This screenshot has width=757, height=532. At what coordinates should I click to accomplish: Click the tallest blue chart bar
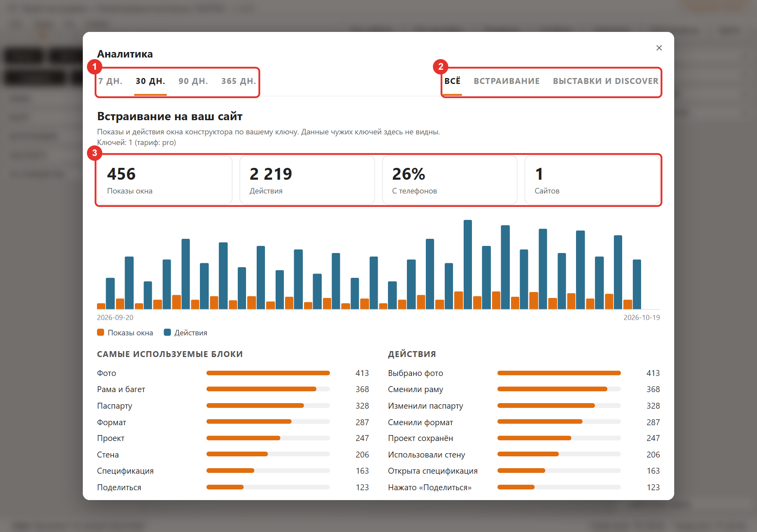[x=468, y=264]
